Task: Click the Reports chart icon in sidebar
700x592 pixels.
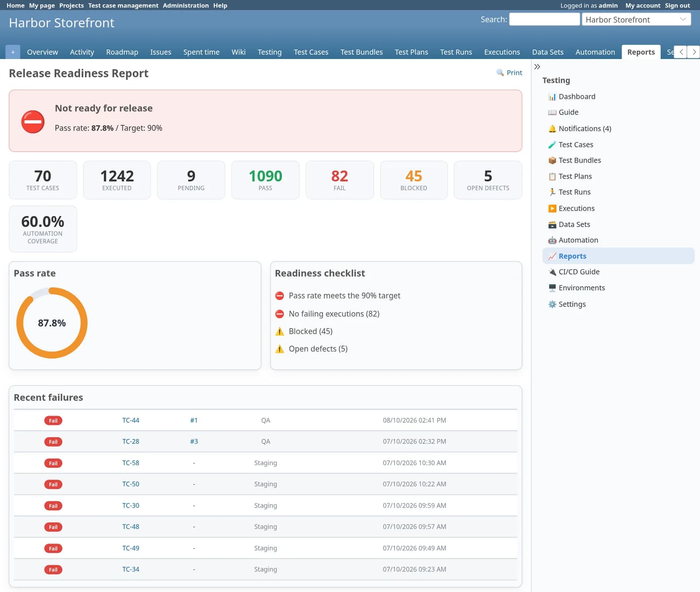Action: pos(552,256)
